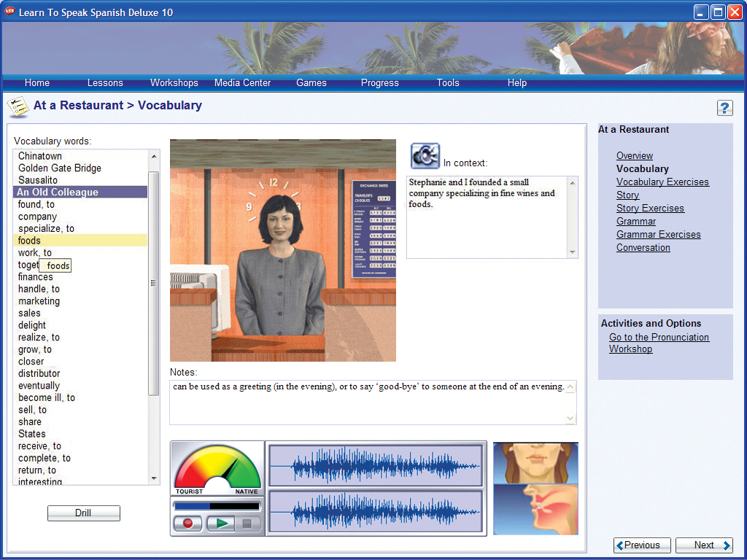This screenshot has height=560, width=747.
Task: Open the Workshops menu
Action: (x=174, y=83)
